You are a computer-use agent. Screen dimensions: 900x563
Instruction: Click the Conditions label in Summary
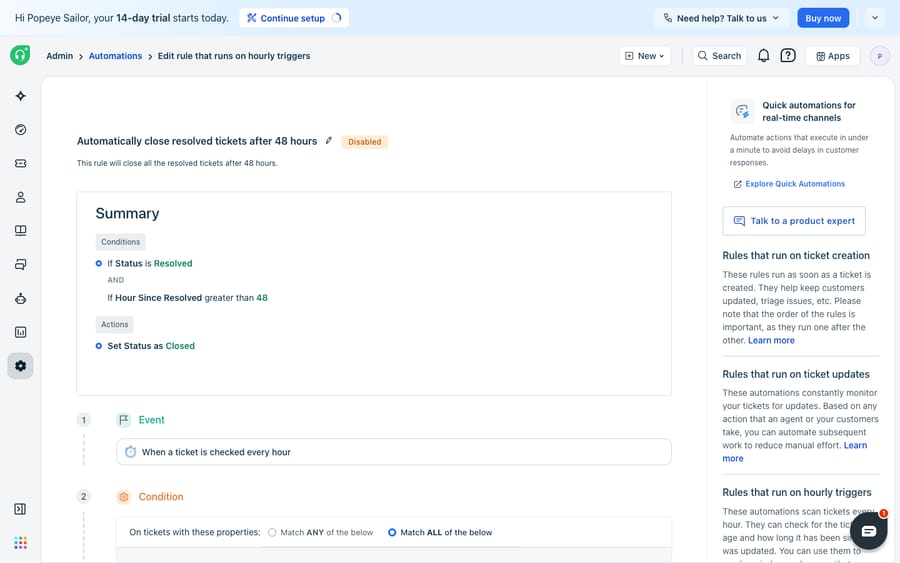click(x=121, y=242)
